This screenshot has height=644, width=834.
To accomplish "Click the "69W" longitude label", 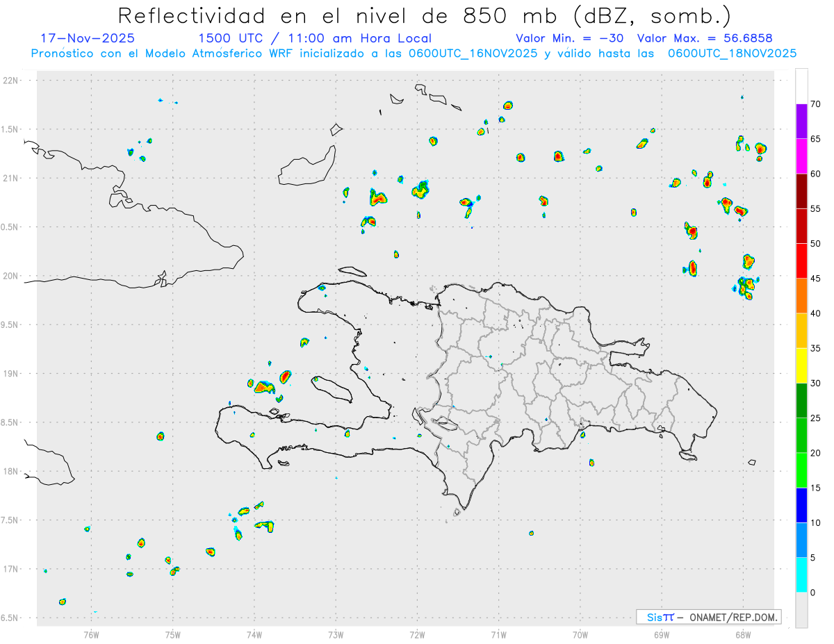I will pyautogui.click(x=662, y=634).
